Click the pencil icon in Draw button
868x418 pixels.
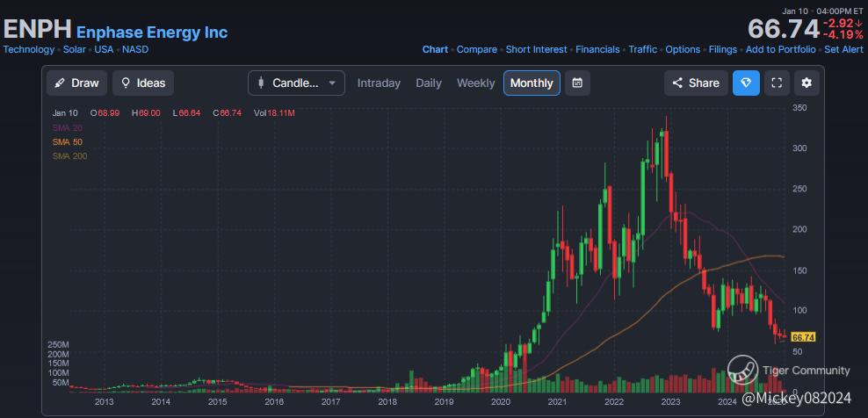[x=60, y=83]
